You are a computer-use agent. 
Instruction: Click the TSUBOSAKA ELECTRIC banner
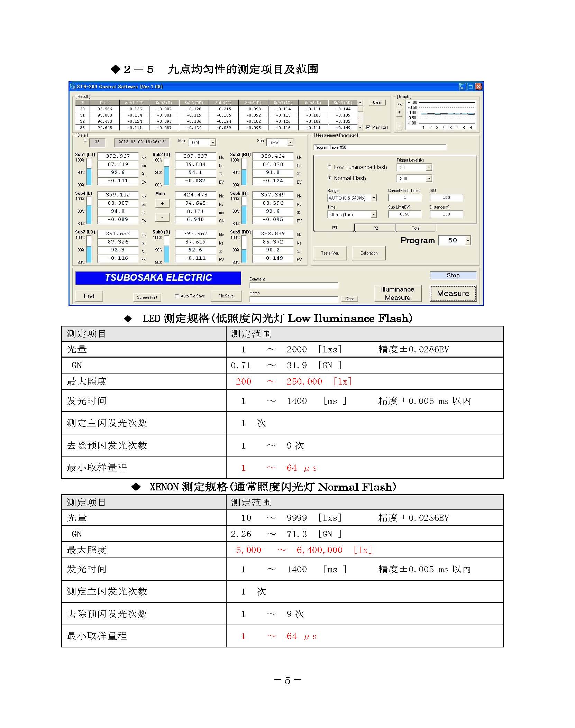click(x=158, y=278)
